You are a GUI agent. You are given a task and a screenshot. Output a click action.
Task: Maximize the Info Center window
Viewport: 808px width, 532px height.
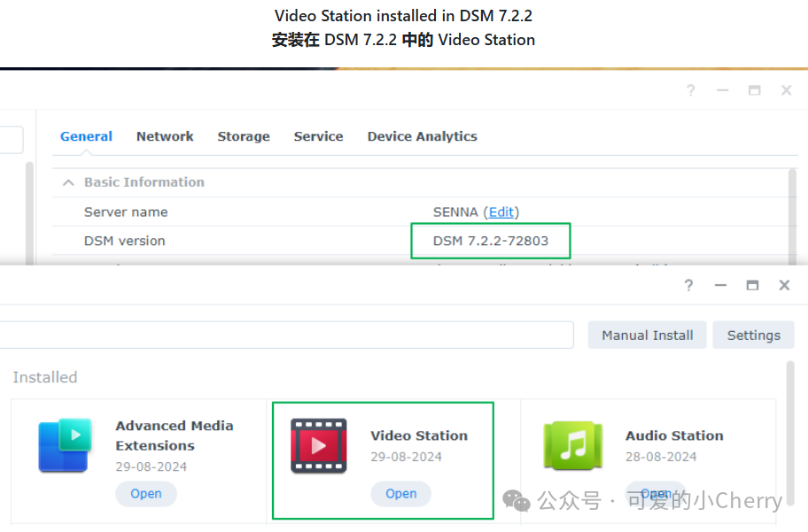[755, 90]
